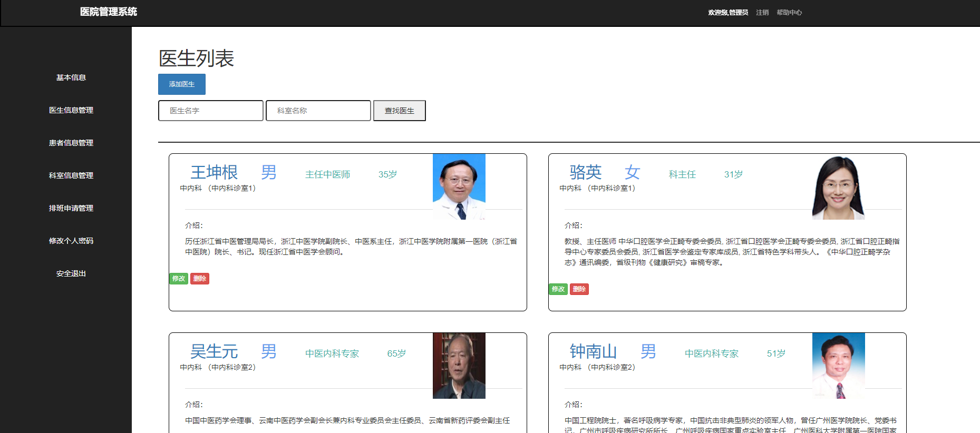Screen dimensions: 980x433
Task: Select 安全退出 in the sidebar
Action: [71, 273]
